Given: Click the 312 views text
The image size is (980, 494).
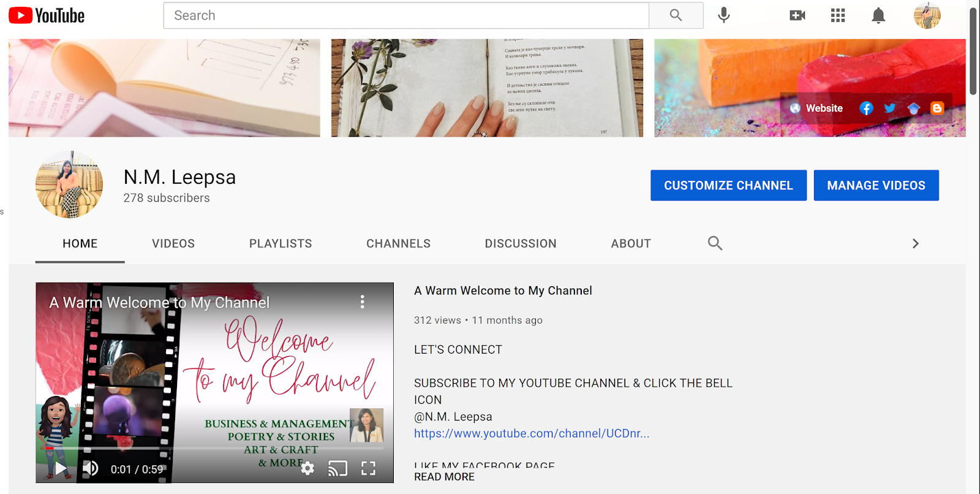Looking at the screenshot, I should [437, 320].
